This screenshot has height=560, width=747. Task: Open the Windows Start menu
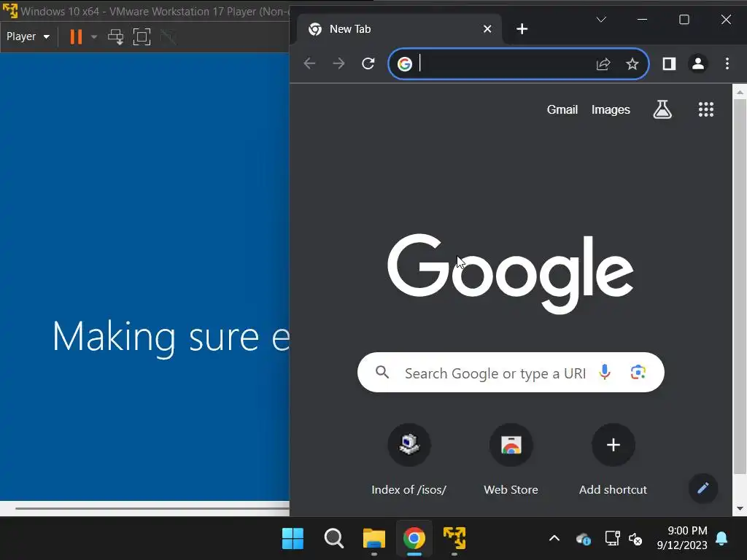pyautogui.click(x=293, y=539)
